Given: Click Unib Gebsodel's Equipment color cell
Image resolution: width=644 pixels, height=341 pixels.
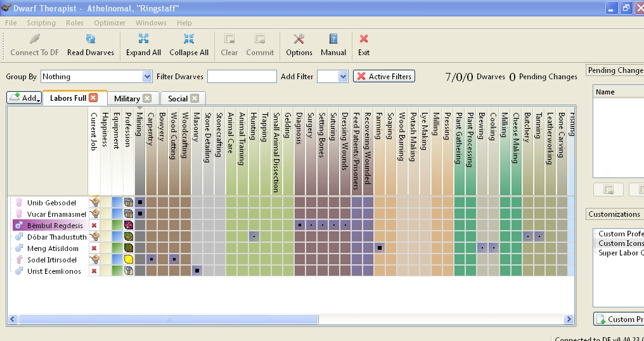Looking at the screenshot, I should click(117, 202).
